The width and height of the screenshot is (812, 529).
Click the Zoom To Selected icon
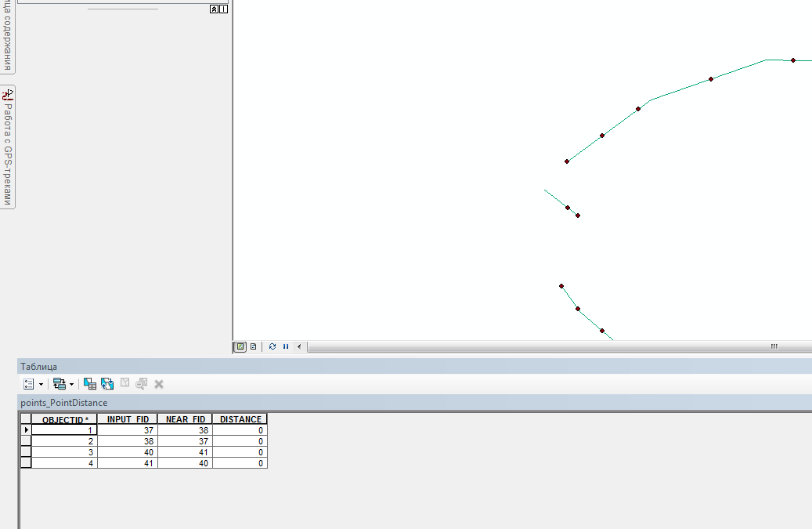(x=142, y=384)
